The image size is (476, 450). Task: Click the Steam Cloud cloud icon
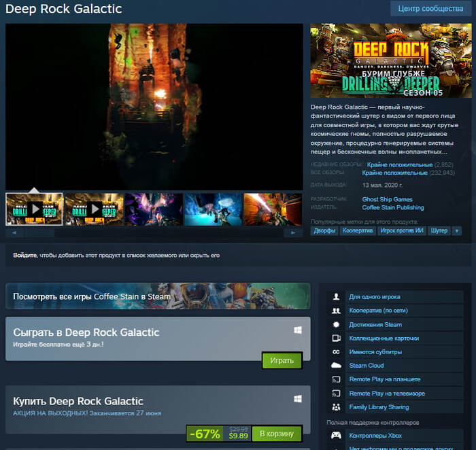click(336, 365)
